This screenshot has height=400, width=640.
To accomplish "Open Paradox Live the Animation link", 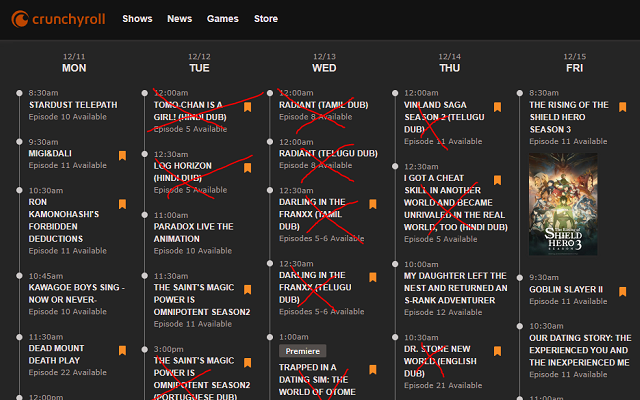I will click(x=193, y=233).
